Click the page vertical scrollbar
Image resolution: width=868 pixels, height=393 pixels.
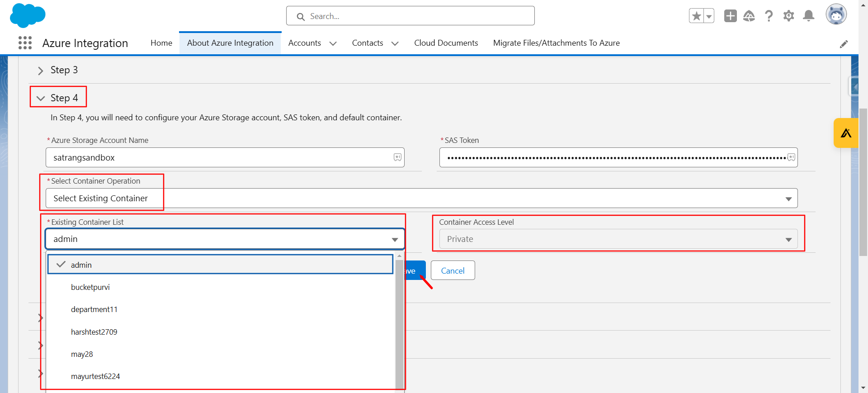click(863, 182)
